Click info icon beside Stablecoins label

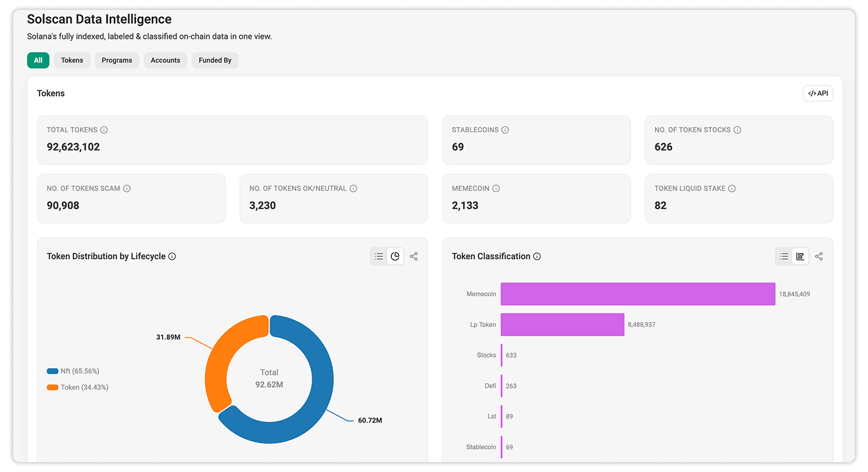(505, 130)
